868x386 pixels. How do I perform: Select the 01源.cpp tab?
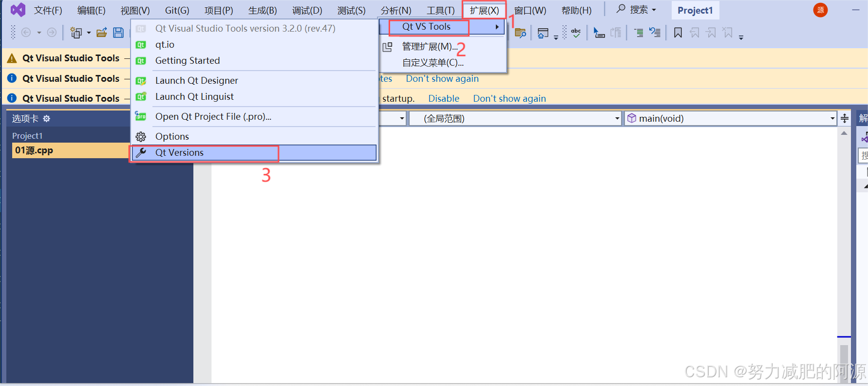point(71,150)
